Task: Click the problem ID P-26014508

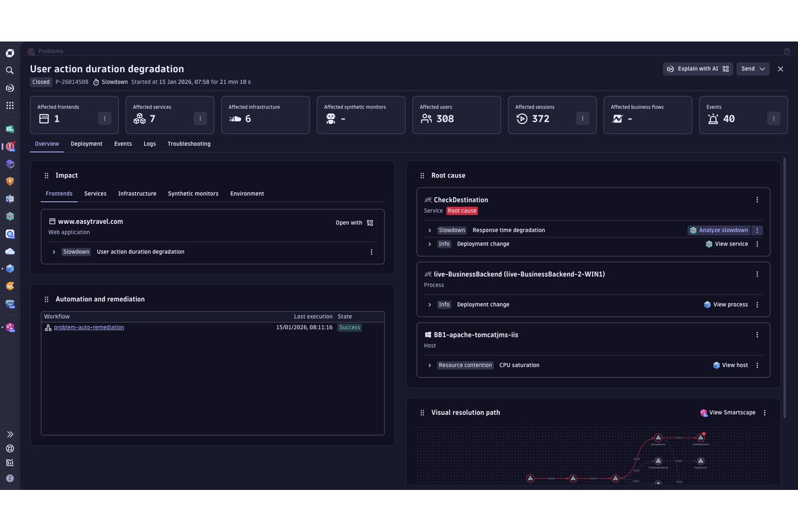Action: tap(72, 82)
